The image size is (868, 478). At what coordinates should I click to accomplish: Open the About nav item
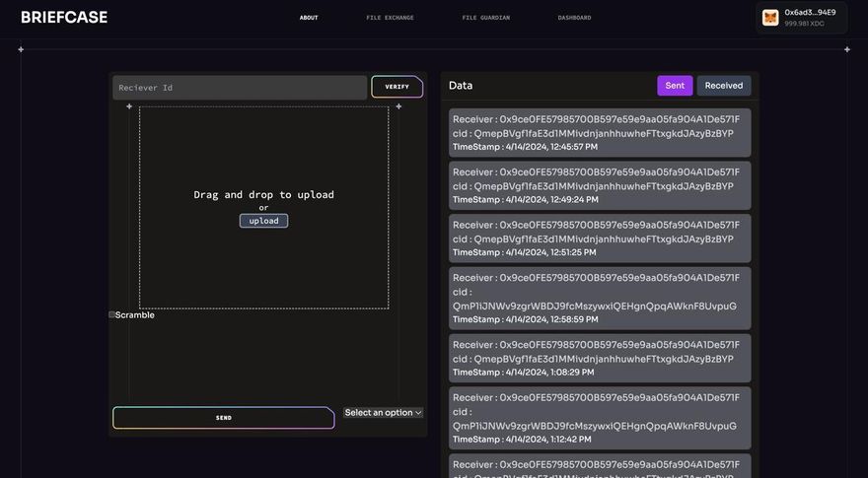coord(309,18)
